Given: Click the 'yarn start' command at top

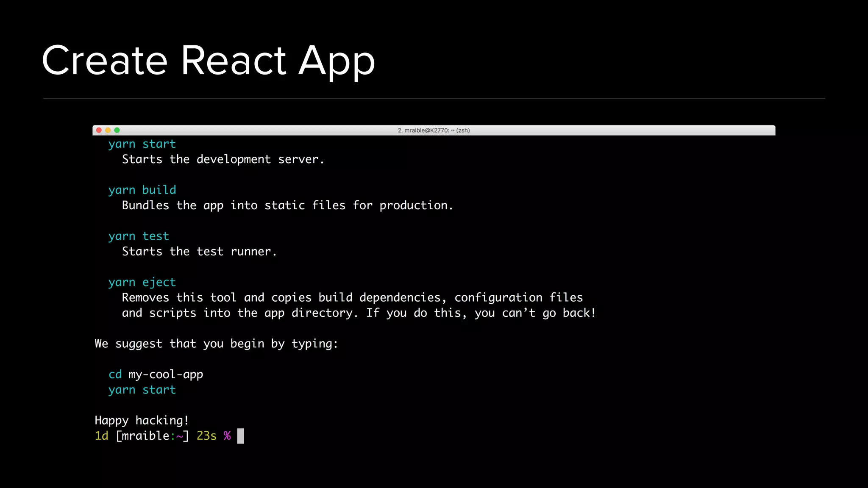Looking at the screenshot, I should 142,144.
